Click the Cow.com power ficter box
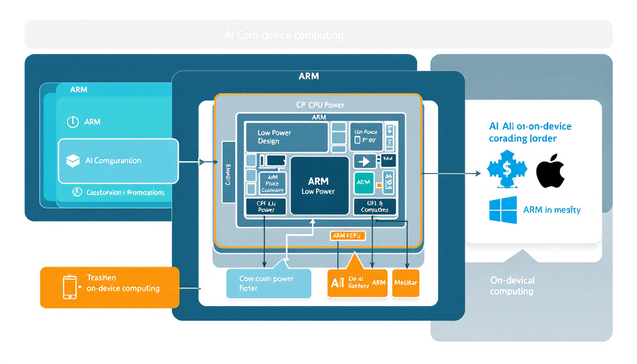Screen dimensions: 637x364 [x=269, y=283]
